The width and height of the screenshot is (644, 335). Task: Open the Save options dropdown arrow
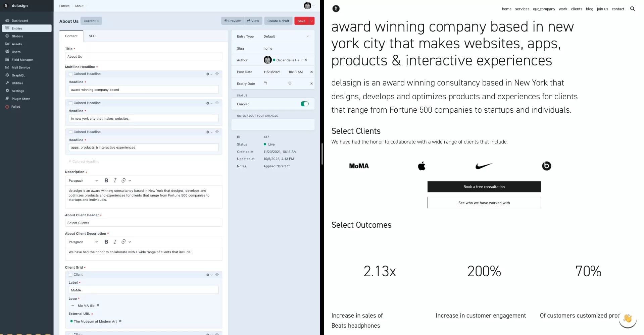[x=312, y=21]
